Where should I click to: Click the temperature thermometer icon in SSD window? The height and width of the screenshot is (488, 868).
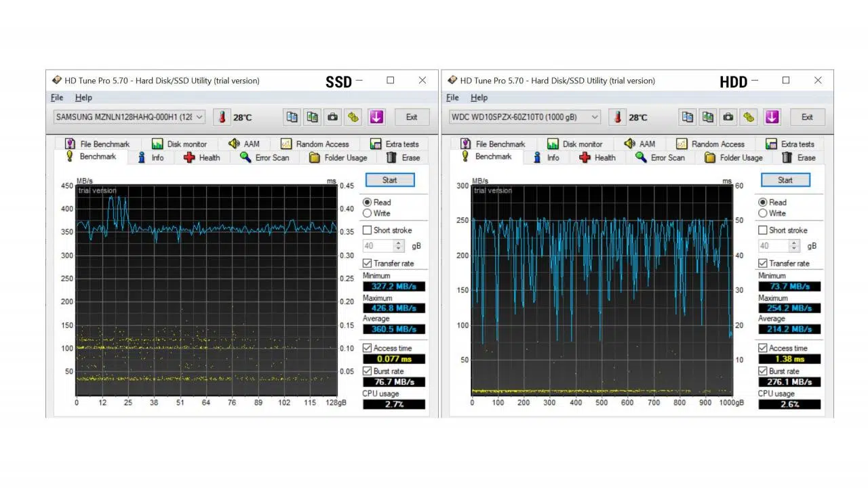[222, 117]
